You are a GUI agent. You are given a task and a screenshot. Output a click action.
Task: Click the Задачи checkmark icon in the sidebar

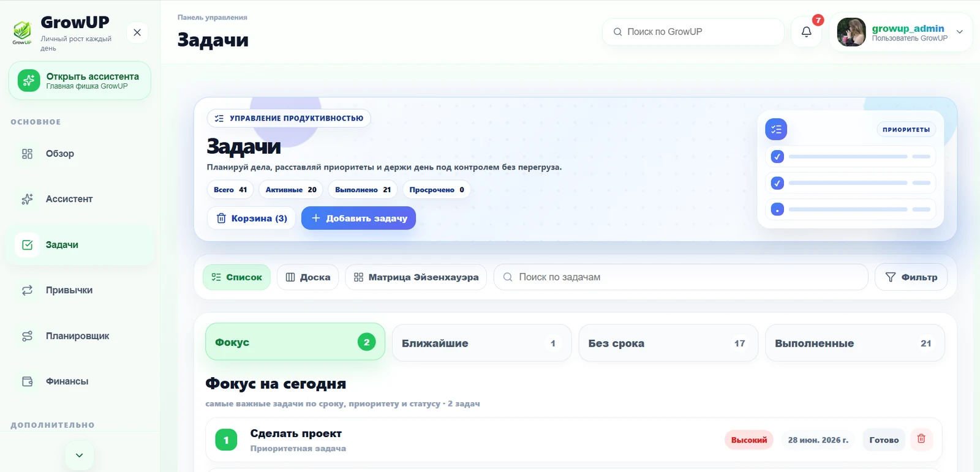click(27, 245)
